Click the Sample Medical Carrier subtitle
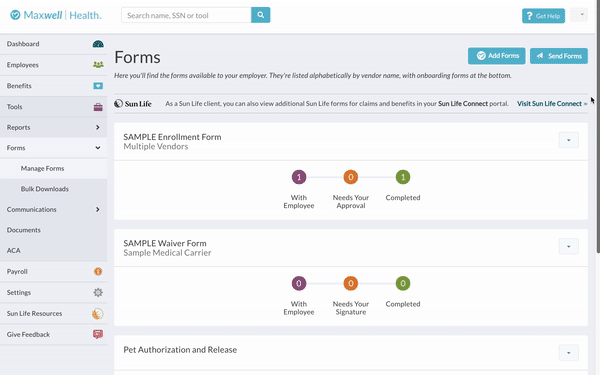The height and width of the screenshot is (375, 600). point(167,253)
